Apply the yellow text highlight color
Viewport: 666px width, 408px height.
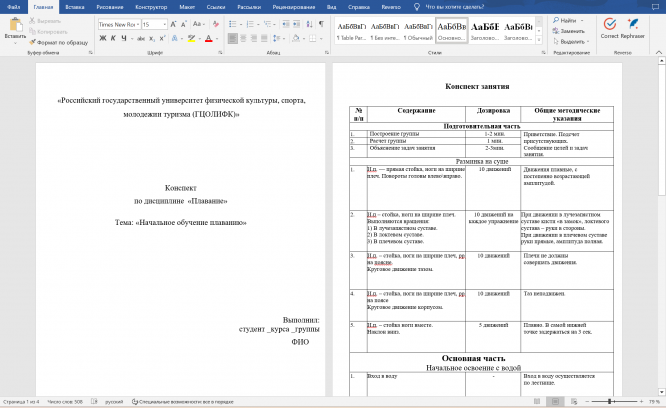(x=192, y=38)
